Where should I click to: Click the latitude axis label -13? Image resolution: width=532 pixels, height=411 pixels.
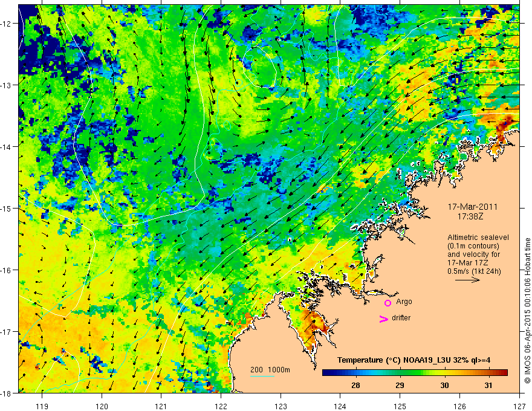tap(7, 85)
